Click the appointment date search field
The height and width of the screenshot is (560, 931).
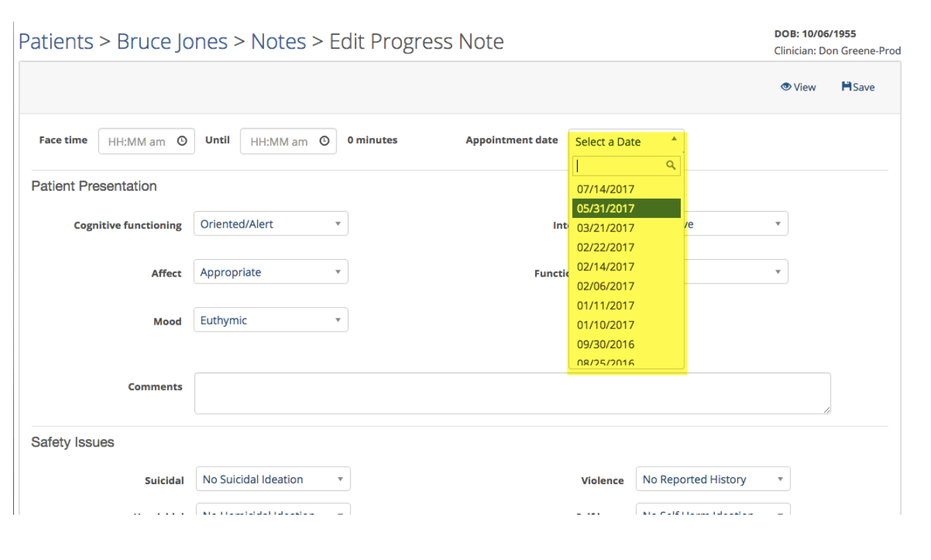click(620, 165)
